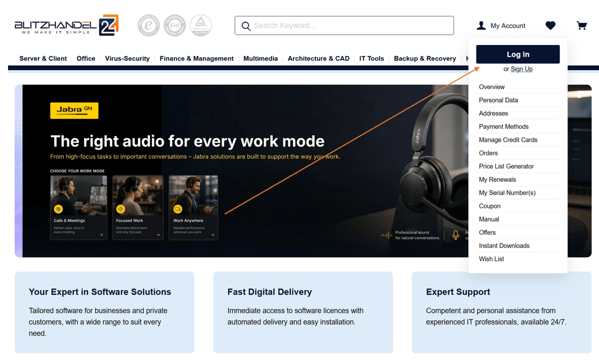Image resolution: width=599 pixels, height=364 pixels.
Task: Select Manage Credit Cards entry
Action: coord(518,140)
